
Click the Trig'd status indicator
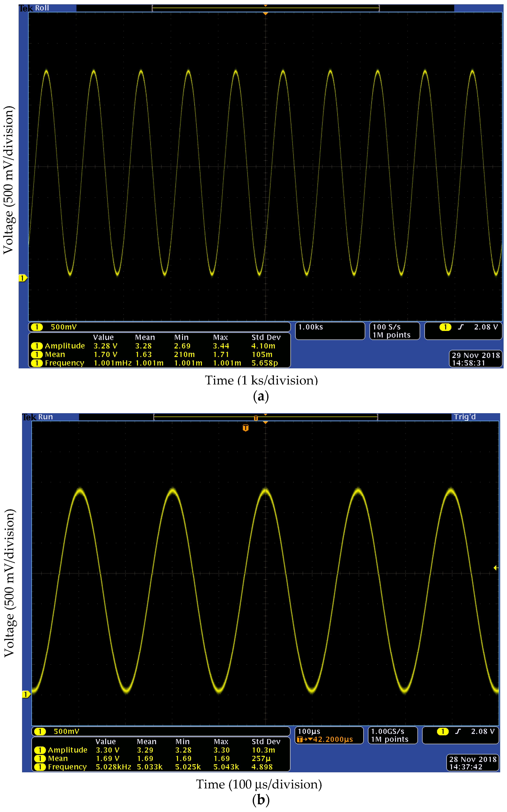click(x=465, y=417)
